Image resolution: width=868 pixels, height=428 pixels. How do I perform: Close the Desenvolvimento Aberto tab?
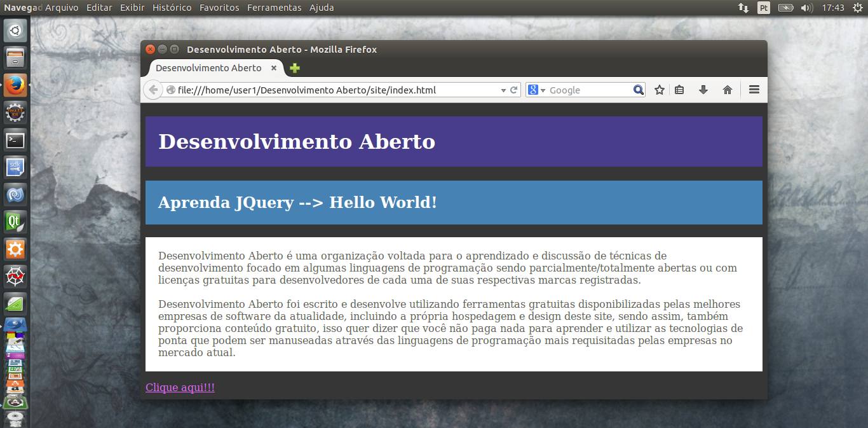click(274, 68)
